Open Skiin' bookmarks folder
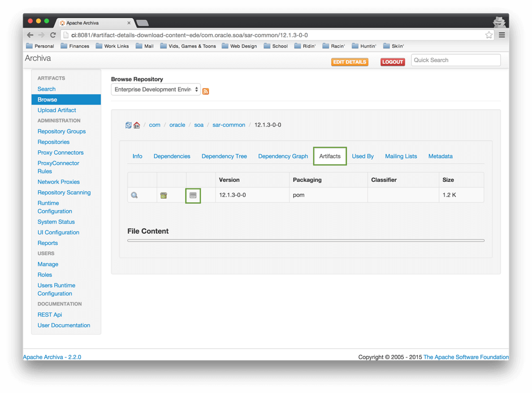Image resolution: width=532 pixels, height=393 pixels. (x=393, y=46)
